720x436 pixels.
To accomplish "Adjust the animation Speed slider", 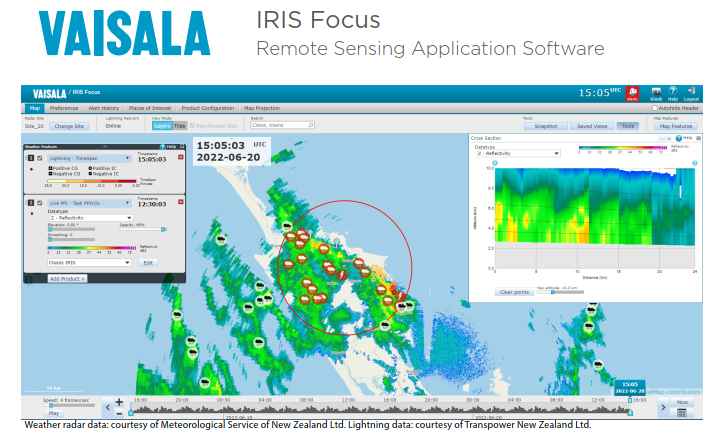I will (51, 405).
